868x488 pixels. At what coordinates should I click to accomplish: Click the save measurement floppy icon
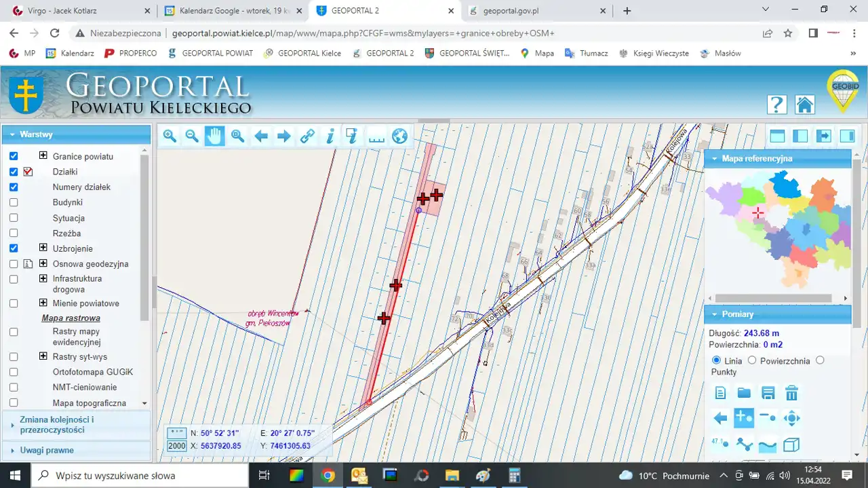pos(768,393)
